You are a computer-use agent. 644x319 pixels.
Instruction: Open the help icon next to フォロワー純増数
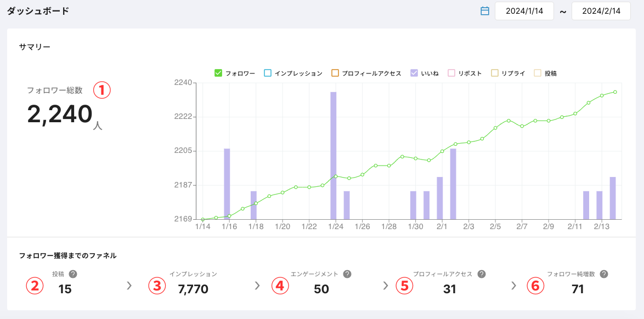click(604, 274)
